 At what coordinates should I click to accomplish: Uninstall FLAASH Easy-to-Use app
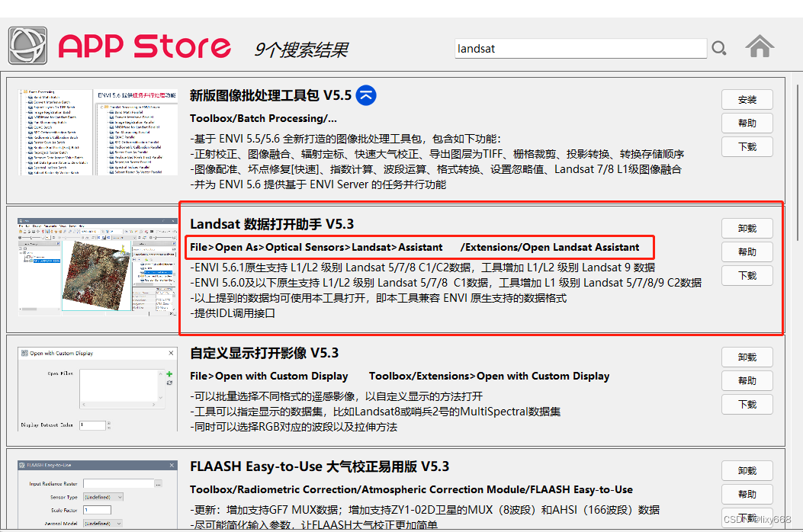[747, 471]
